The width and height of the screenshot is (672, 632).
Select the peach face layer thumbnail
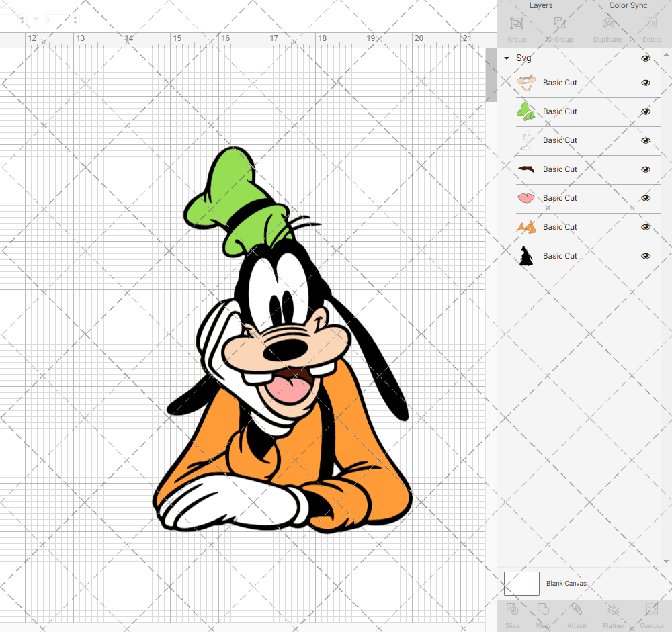click(526, 83)
